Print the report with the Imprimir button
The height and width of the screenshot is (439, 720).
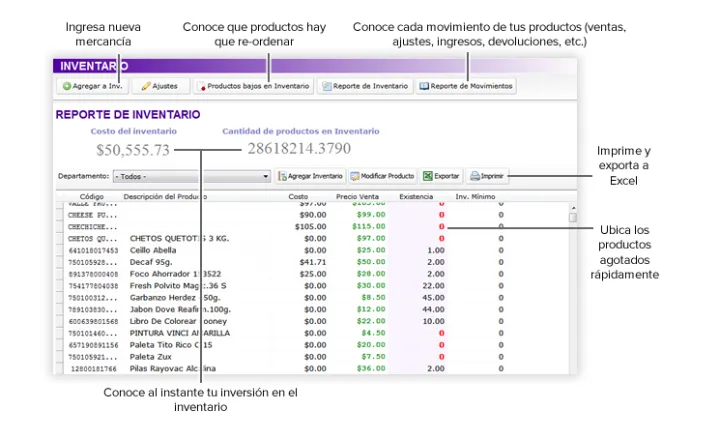pos(487,176)
